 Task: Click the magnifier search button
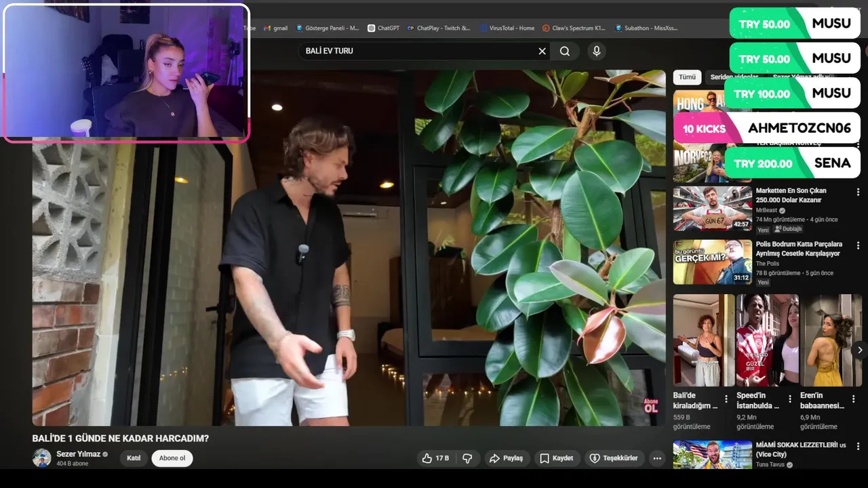pyautogui.click(x=565, y=51)
